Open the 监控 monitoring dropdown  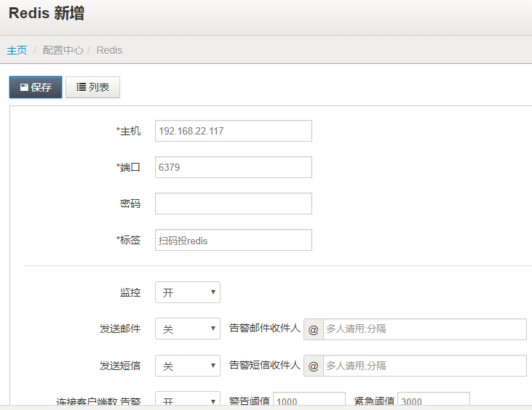[188, 292]
